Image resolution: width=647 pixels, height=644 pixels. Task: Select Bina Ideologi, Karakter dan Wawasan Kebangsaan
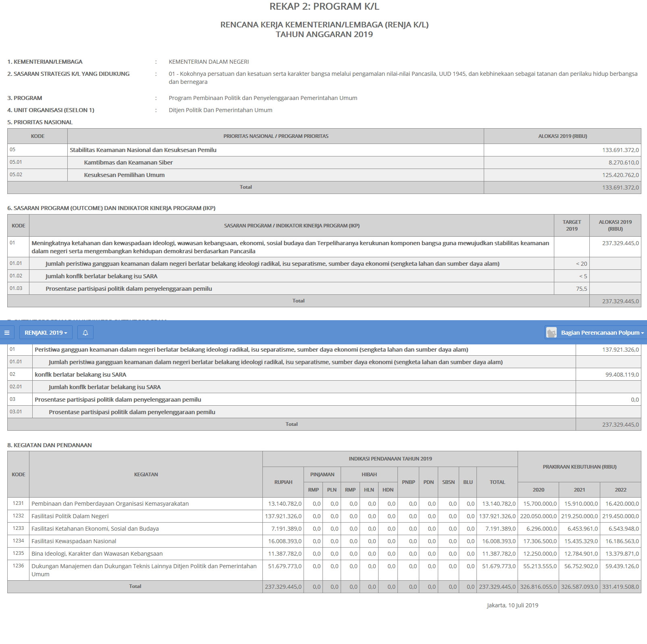click(x=97, y=554)
